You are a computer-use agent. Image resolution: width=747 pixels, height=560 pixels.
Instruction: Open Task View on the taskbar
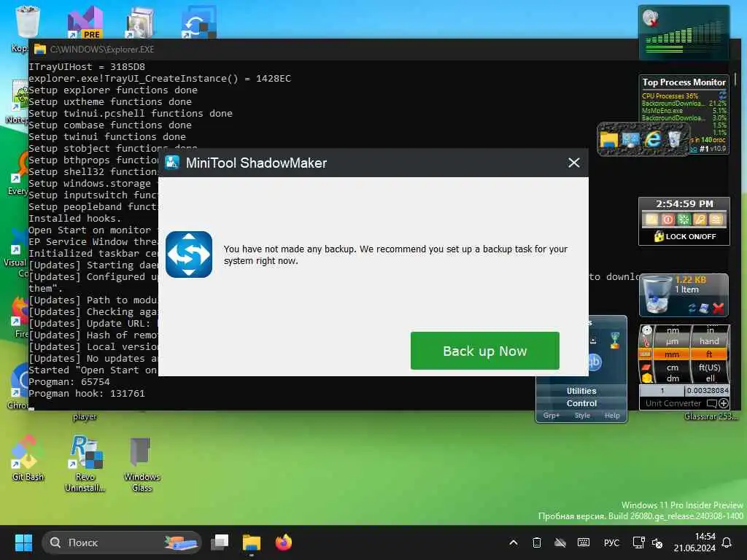pyautogui.click(x=220, y=542)
